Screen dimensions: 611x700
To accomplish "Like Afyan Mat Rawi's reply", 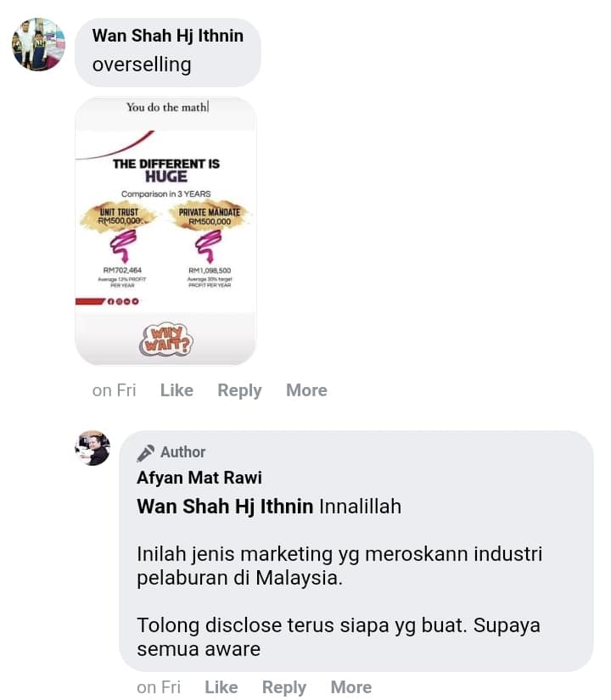I will (221, 687).
